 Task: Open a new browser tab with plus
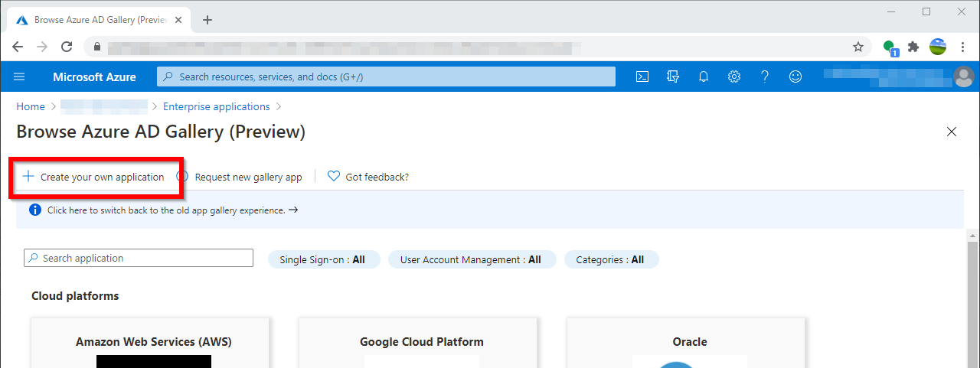coord(207,20)
